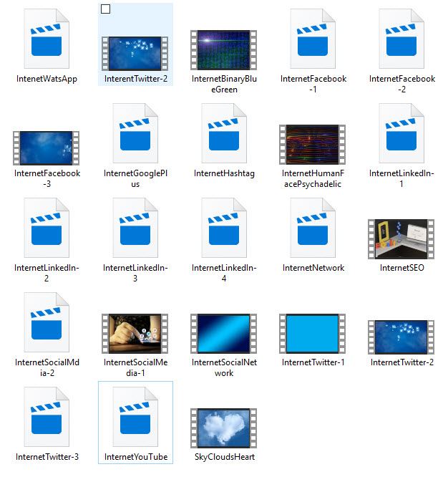Select the InternetLinkedIn-3 file icon
The width and height of the screenshot is (448, 482).
pos(135,228)
